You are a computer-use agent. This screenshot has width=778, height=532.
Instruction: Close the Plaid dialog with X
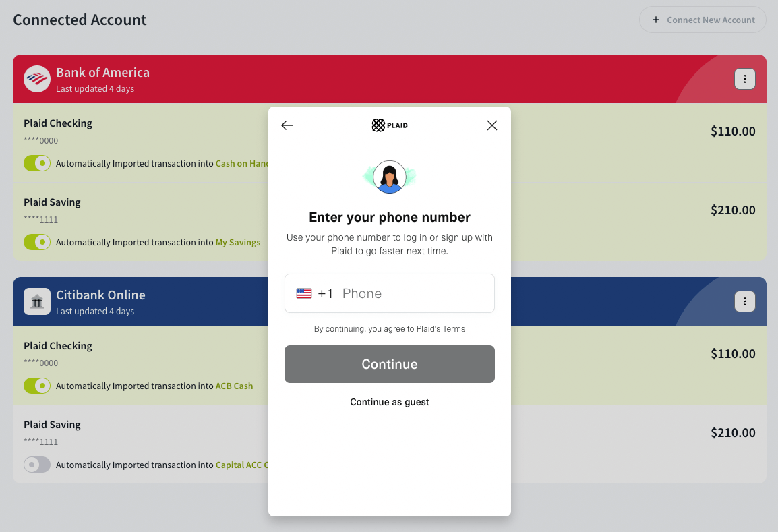pyautogui.click(x=491, y=125)
